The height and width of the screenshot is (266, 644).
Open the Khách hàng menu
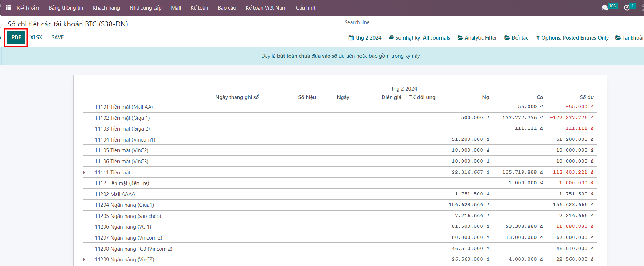click(106, 8)
